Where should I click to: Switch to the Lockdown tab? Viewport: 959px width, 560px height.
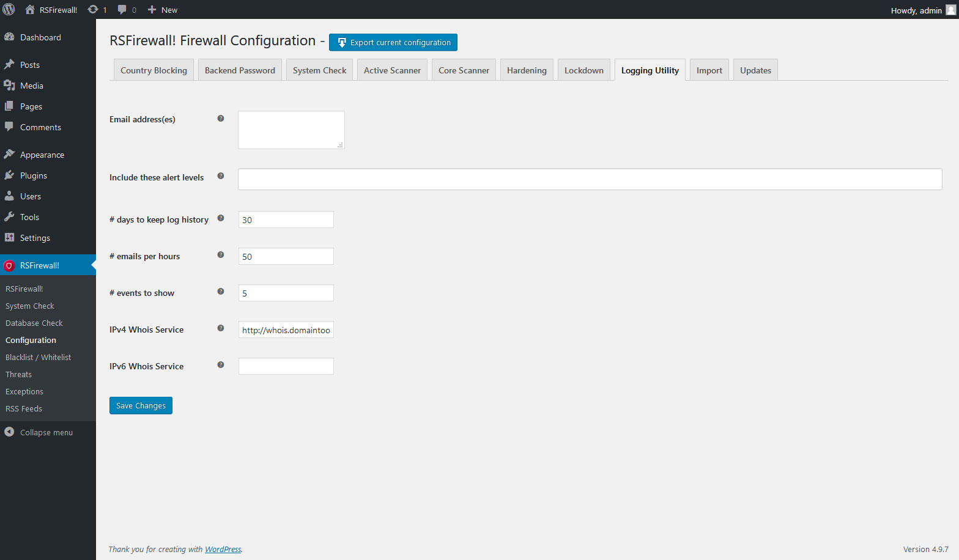tap(583, 70)
